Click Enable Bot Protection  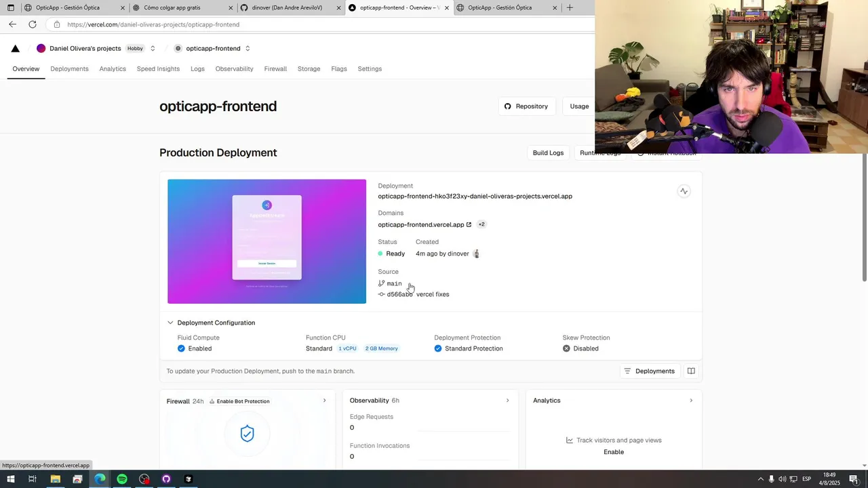pos(239,401)
